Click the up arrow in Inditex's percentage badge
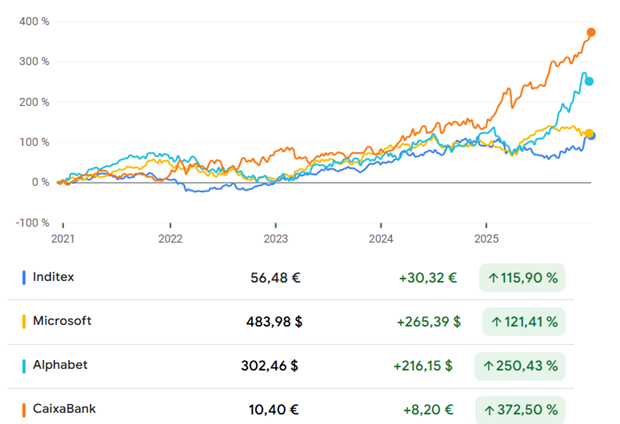Viewport: 620px width, 424px height. point(493,278)
